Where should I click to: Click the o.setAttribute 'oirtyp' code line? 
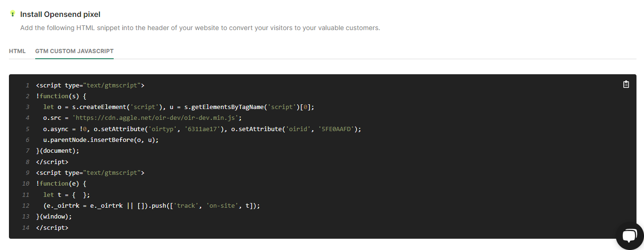click(x=202, y=129)
